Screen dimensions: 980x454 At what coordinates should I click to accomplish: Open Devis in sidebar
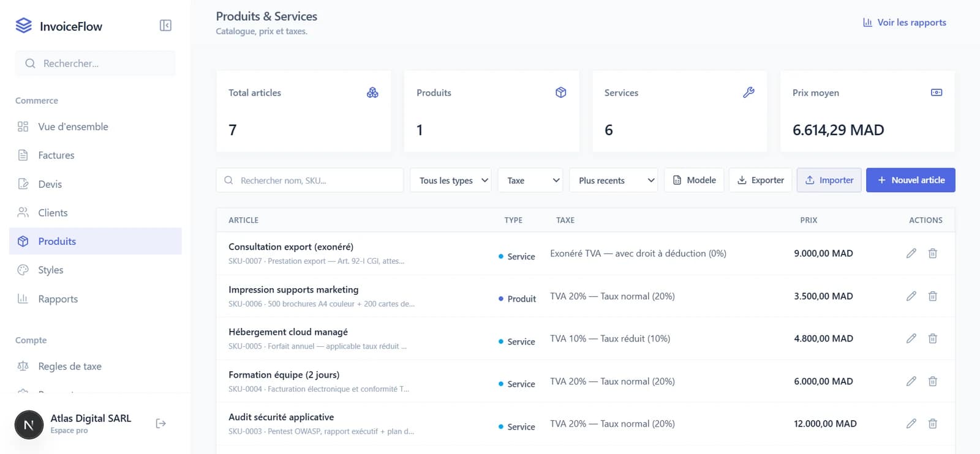click(96, 184)
